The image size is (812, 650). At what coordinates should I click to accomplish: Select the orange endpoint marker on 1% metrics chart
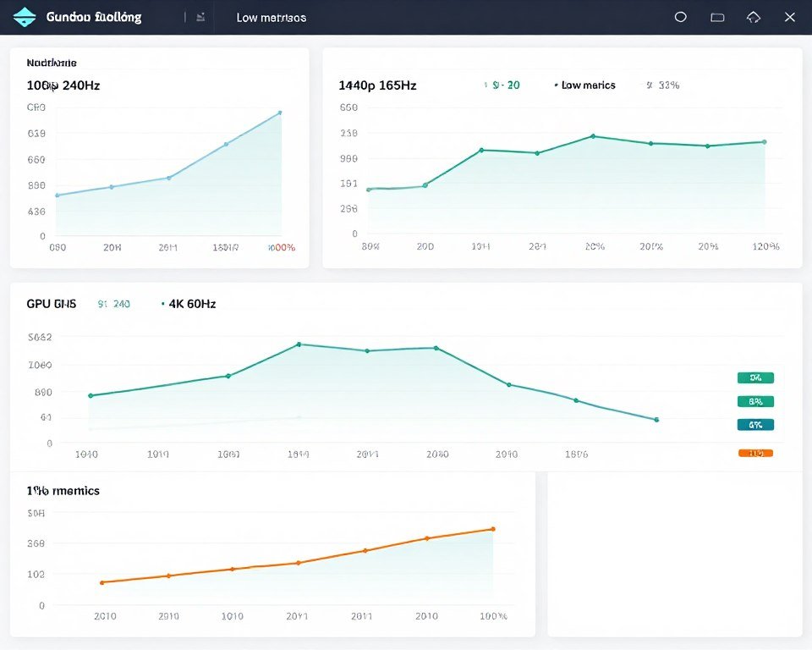coord(494,528)
